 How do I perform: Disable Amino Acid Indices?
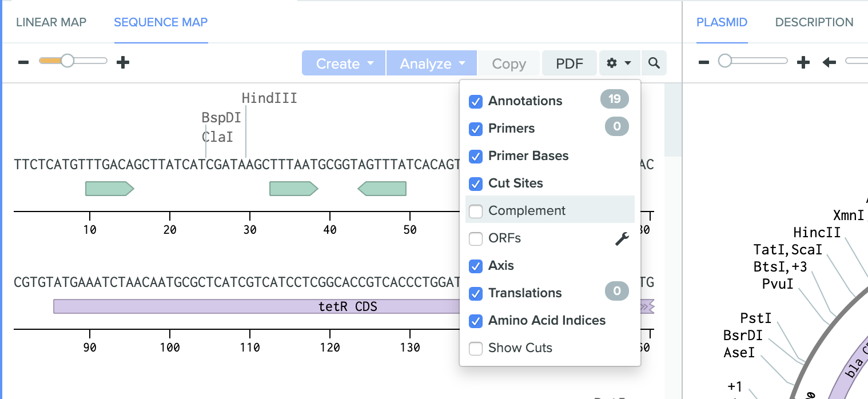click(x=476, y=321)
